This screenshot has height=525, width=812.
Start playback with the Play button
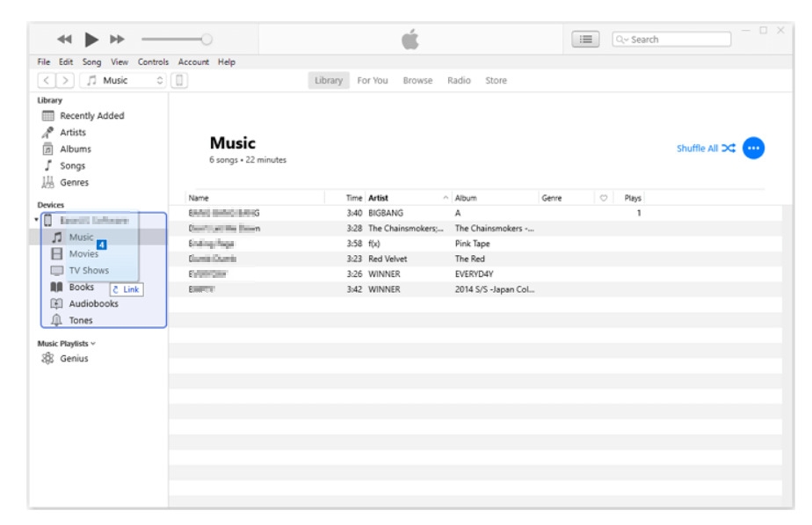point(91,40)
